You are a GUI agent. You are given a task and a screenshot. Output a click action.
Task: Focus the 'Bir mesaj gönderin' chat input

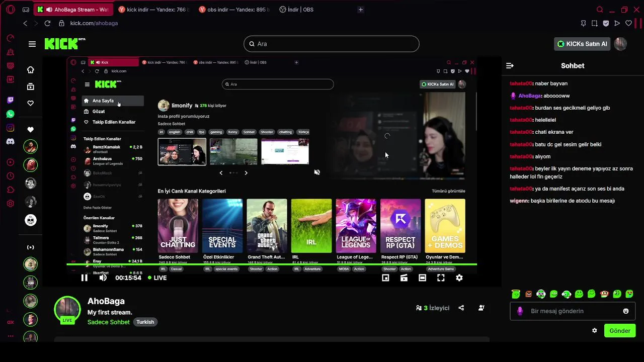(574, 311)
